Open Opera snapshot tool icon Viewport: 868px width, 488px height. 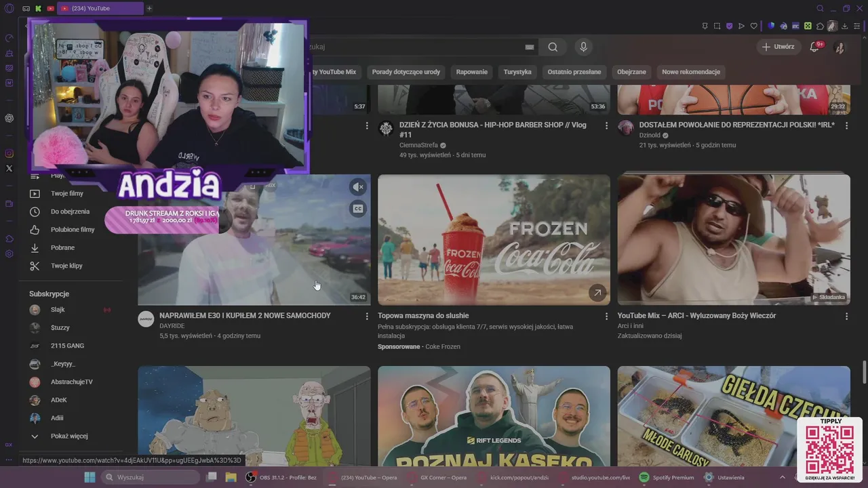pos(717,26)
